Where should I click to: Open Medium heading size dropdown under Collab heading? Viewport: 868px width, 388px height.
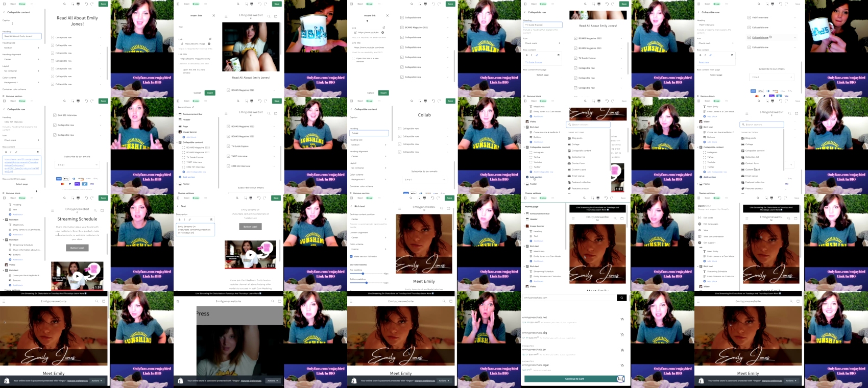click(x=369, y=144)
